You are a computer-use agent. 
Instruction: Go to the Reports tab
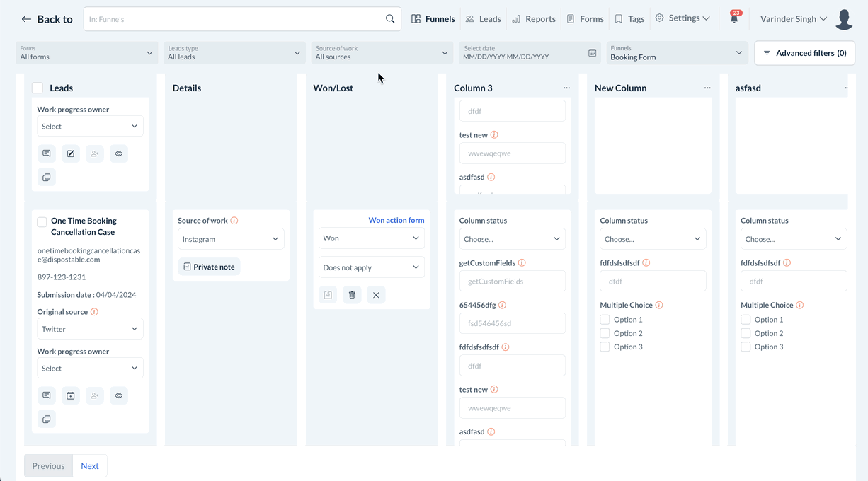pyautogui.click(x=534, y=19)
